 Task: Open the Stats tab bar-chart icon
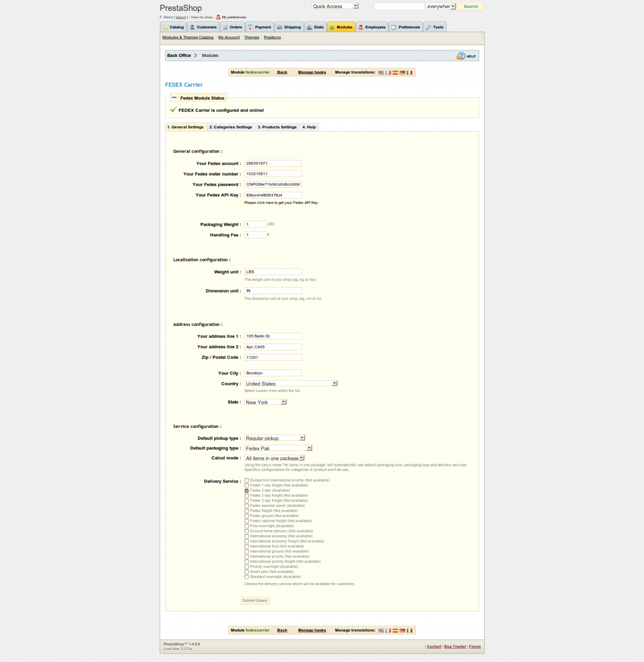coord(309,27)
